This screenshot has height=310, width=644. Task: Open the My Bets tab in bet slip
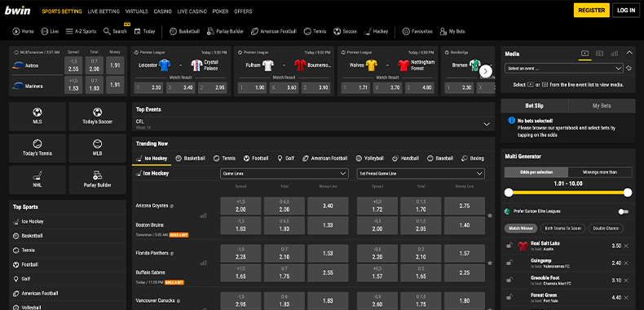coord(602,106)
